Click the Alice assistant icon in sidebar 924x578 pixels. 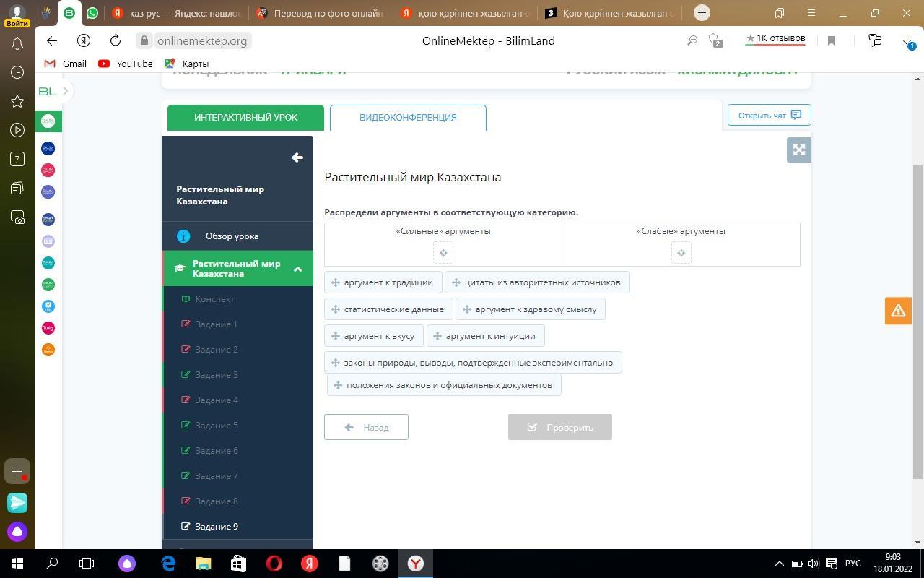coord(17,532)
